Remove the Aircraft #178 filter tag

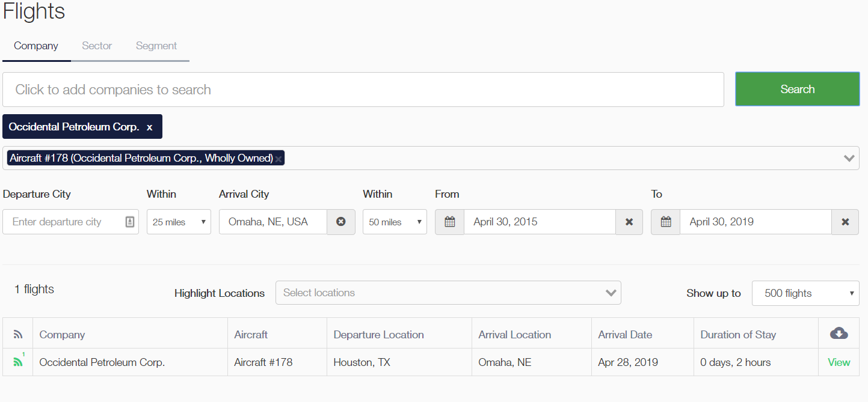click(279, 159)
